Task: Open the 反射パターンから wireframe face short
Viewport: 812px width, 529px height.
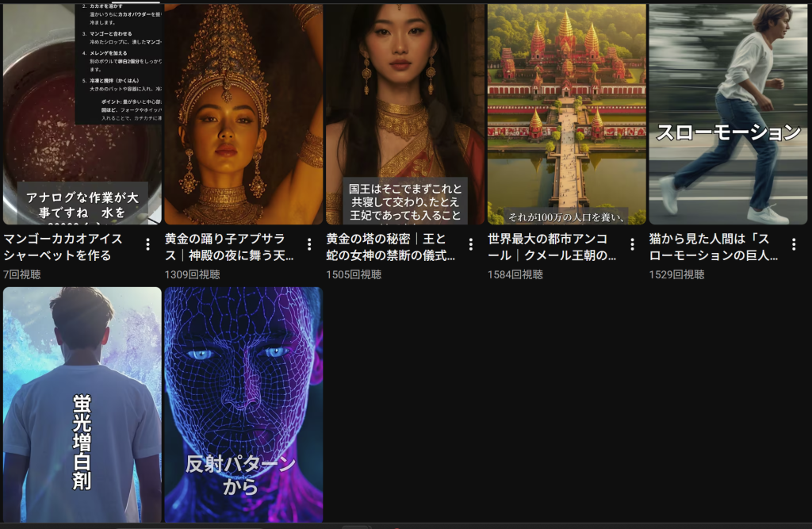Action: pos(244,404)
